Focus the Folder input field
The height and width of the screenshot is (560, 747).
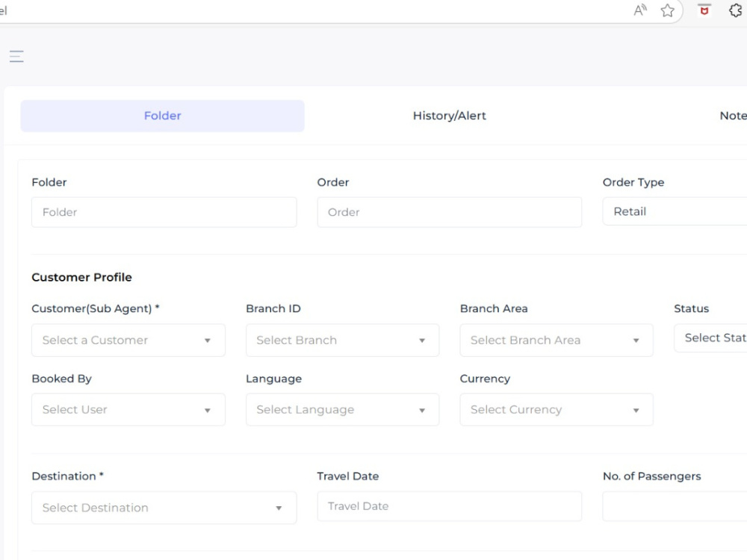[x=164, y=212]
